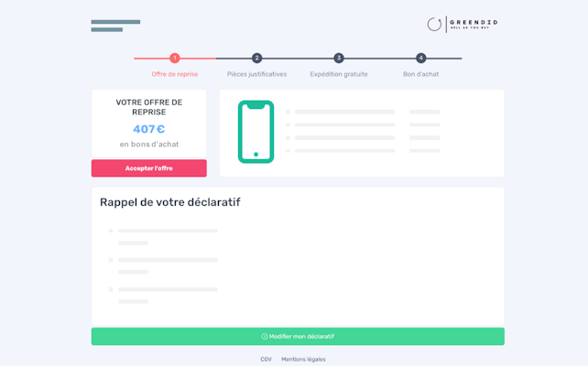This screenshot has height=366, width=588.
Task: Click the step 2 circle in progress bar
Action: coord(256,59)
